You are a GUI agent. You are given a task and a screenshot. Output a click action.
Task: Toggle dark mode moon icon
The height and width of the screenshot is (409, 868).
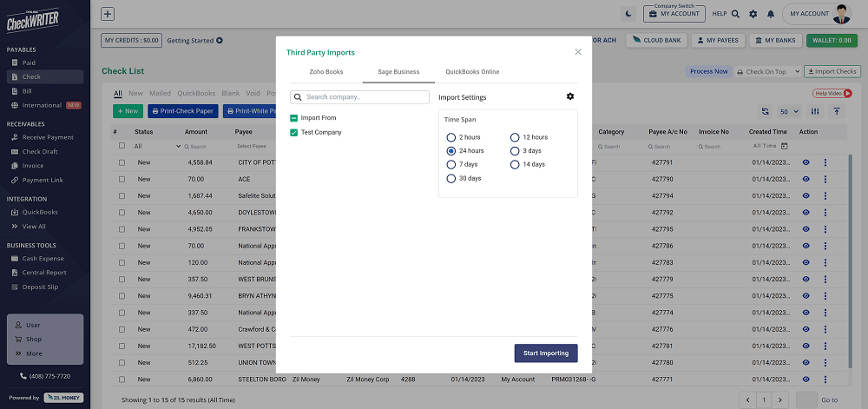tap(629, 14)
